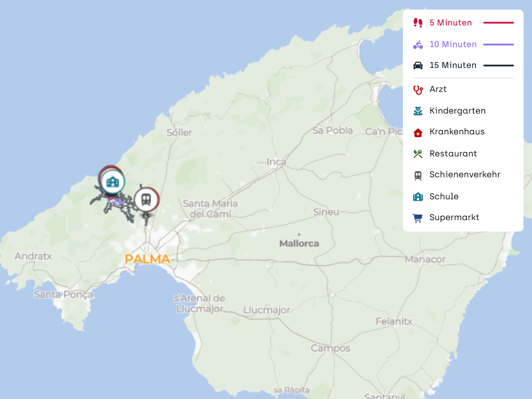This screenshot has height=399, width=532.
Task: Click the Supermarkt shopping cart icon
Action: coord(418,218)
